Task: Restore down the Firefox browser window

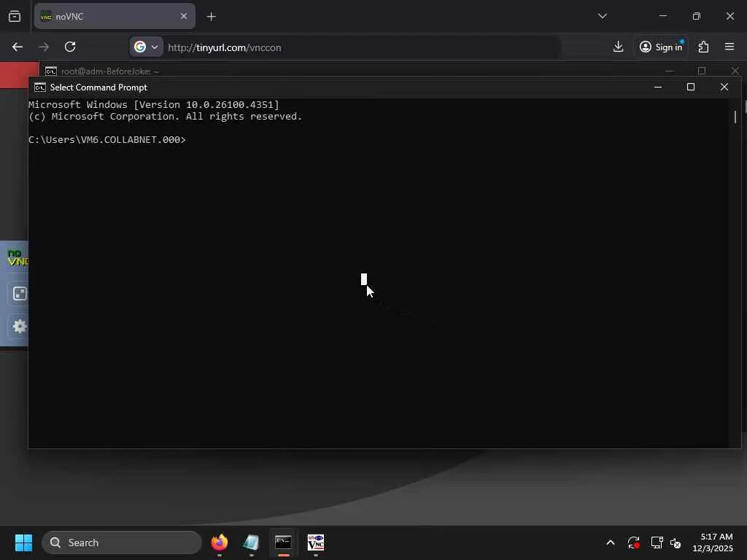Action: pyautogui.click(x=697, y=16)
